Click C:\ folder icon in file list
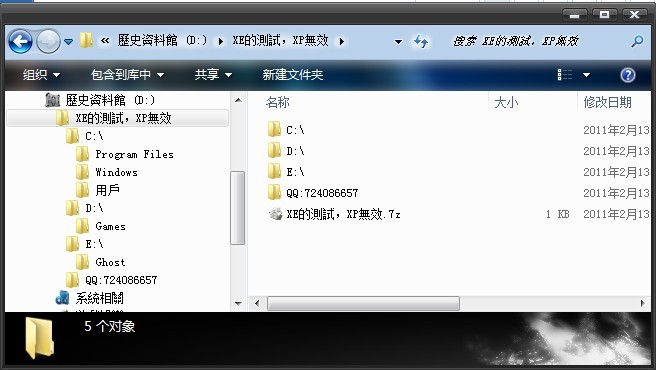 pos(274,129)
